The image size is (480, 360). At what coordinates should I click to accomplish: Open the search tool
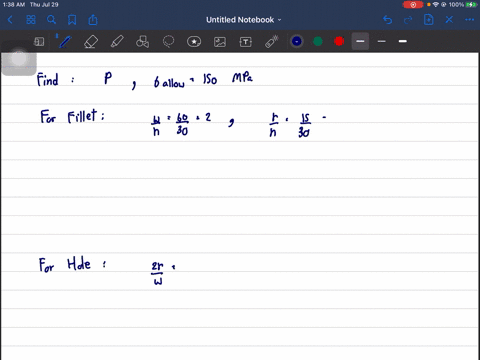tap(51, 20)
